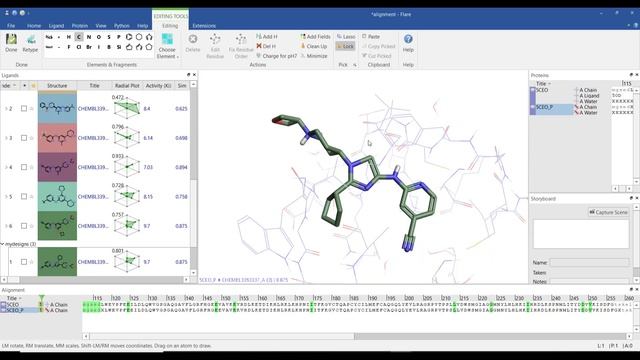Expand ligand row 2 arrow
Viewport: 640px width, 360px height.
point(6,109)
